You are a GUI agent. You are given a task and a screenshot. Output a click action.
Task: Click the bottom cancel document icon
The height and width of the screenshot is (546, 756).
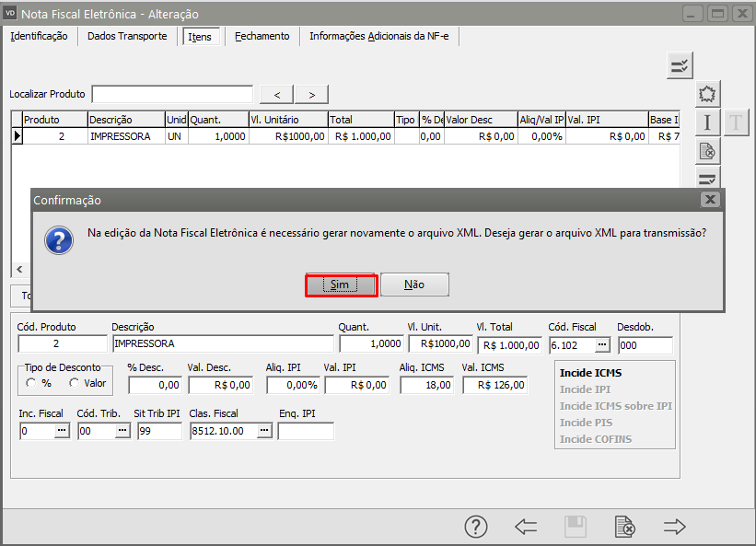click(625, 527)
